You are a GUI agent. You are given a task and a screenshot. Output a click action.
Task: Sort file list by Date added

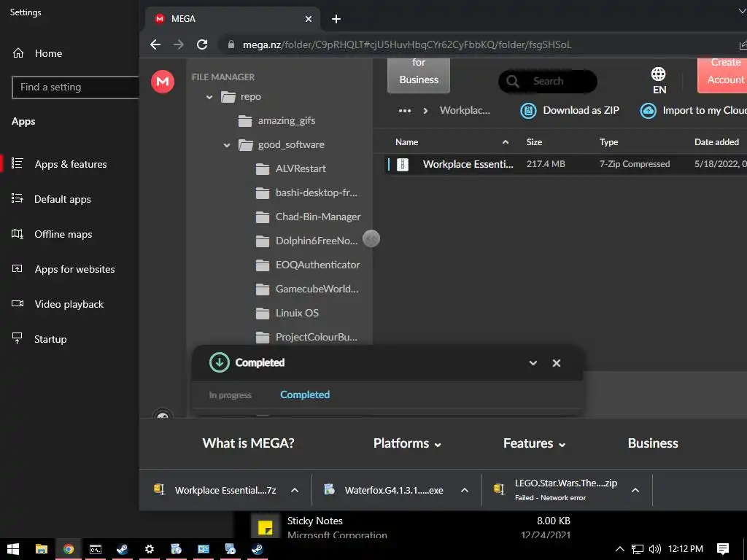716,142
